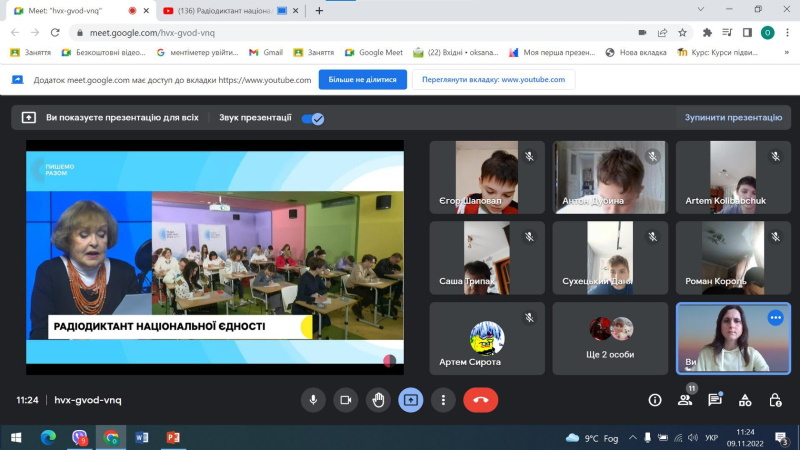Open the Gmail bookmark

266,53
